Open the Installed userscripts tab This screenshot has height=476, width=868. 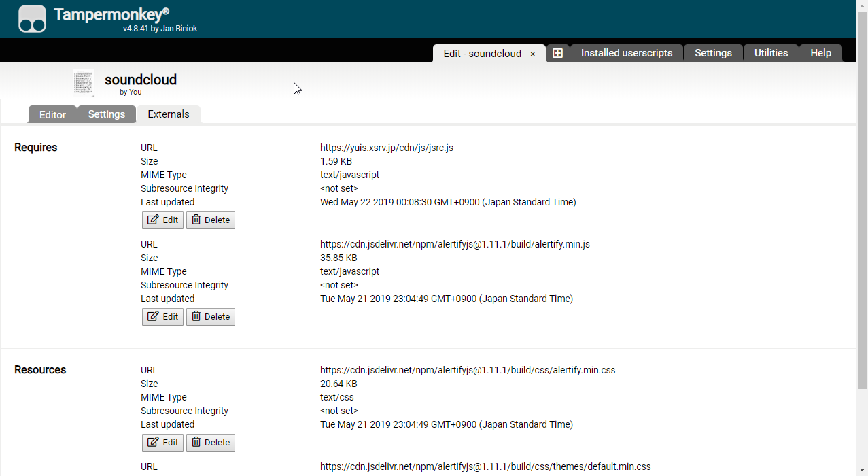coord(626,53)
